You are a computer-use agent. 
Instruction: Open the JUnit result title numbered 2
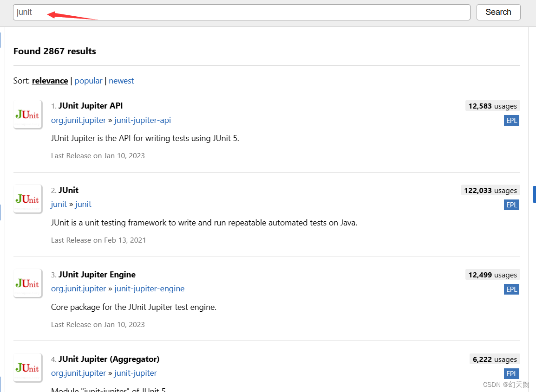(x=68, y=190)
